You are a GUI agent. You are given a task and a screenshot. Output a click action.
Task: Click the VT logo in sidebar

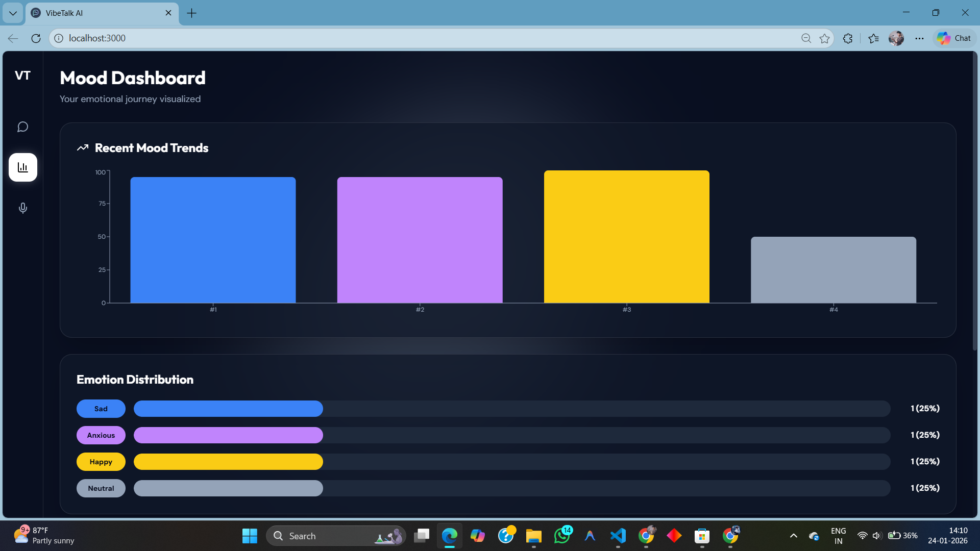pyautogui.click(x=22, y=76)
